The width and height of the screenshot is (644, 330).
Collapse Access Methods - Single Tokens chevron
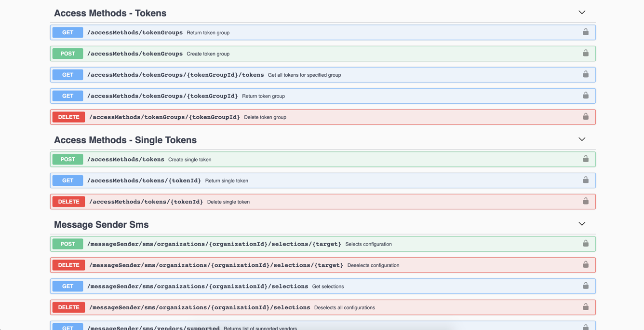click(582, 139)
